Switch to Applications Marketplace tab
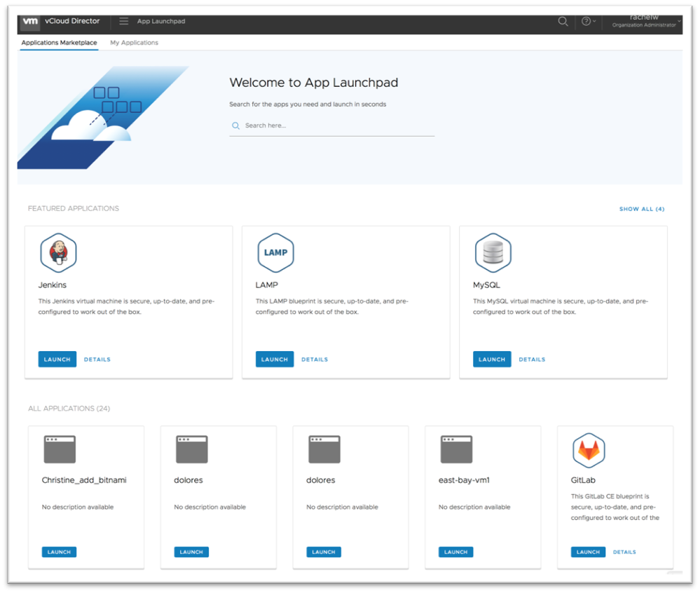 pyautogui.click(x=60, y=43)
